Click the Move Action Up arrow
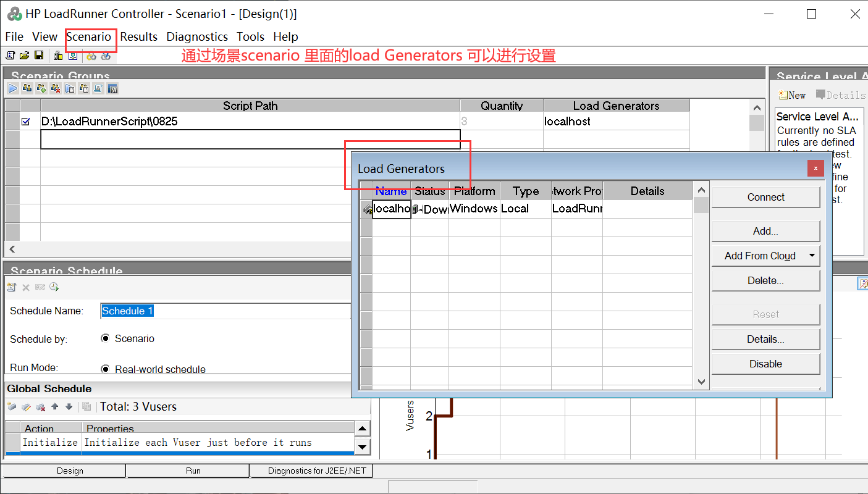Image resolution: width=868 pixels, height=494 pixels. point(55,406)
